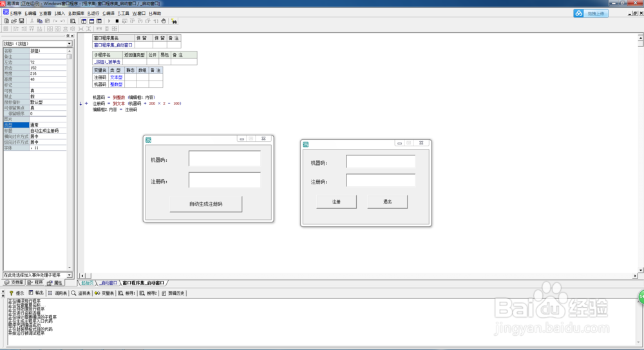The height and width of the screenshot is (350, 644).
Task: Click the 文本型 type cell for 注册码
Action: point(116,77)
